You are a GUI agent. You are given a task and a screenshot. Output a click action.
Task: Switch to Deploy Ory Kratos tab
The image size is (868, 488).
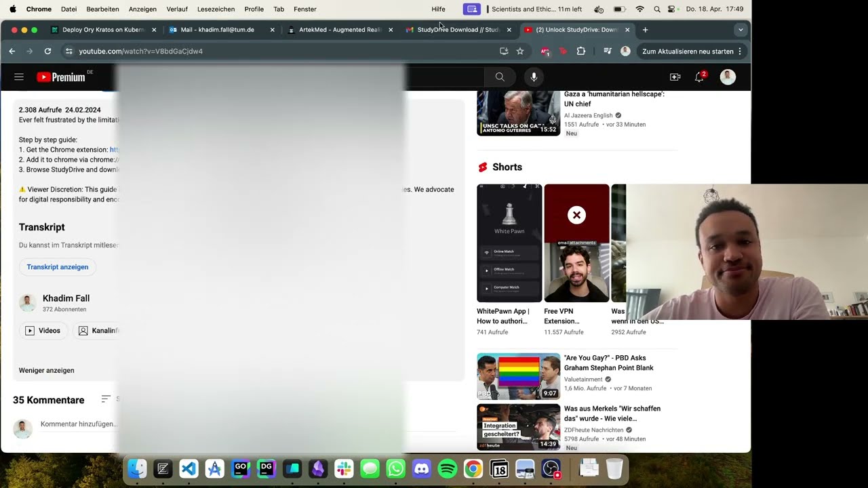(103, 30)
